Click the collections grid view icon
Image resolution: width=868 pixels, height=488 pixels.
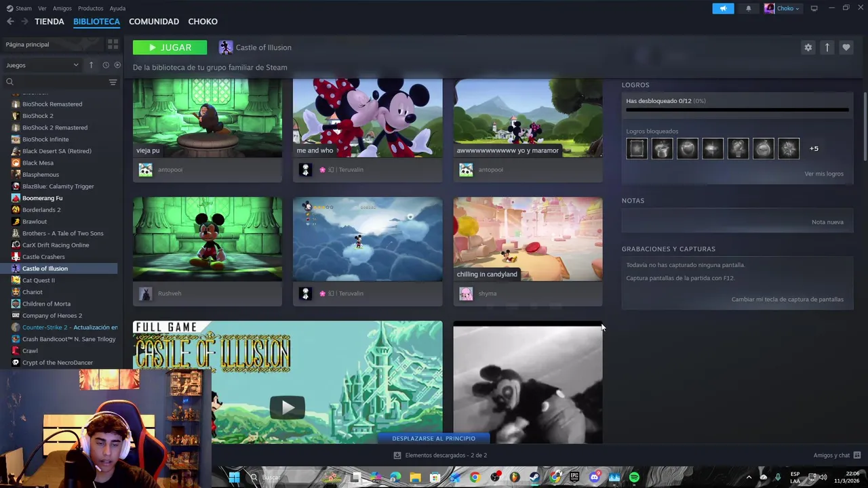pos(113,44)
